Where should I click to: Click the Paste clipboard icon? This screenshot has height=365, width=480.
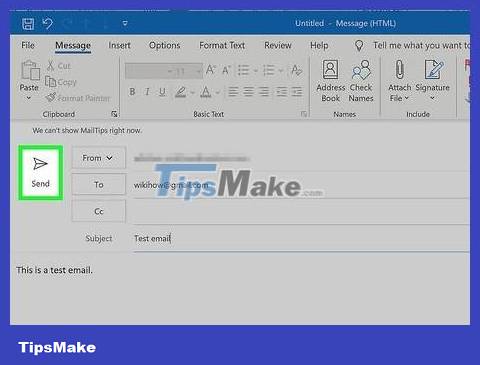30,70
